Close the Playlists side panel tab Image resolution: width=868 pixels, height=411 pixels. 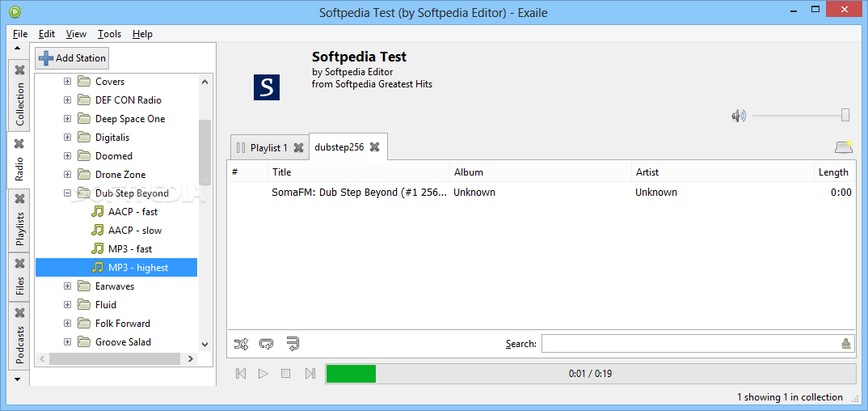pyautogui.click(x=20, y=197)
